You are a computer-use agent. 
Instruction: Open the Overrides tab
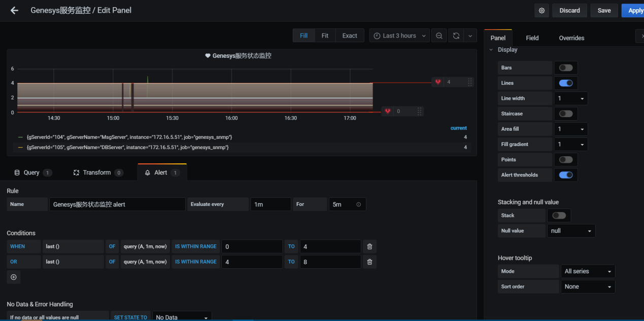click(571, 38)
